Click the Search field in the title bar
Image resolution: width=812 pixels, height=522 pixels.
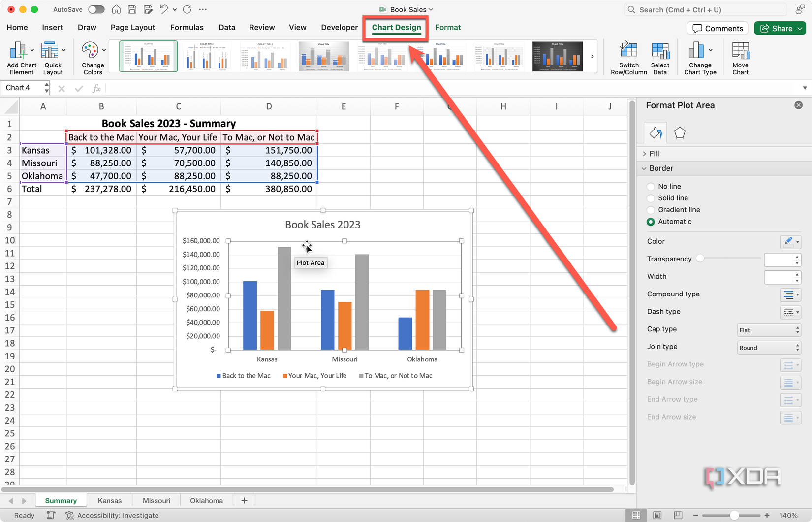pos(705,10)
